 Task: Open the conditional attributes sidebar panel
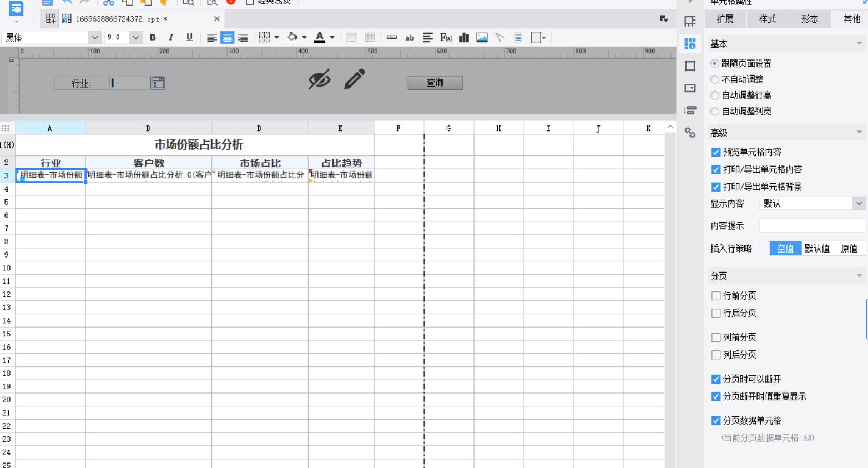click(690, 110)
